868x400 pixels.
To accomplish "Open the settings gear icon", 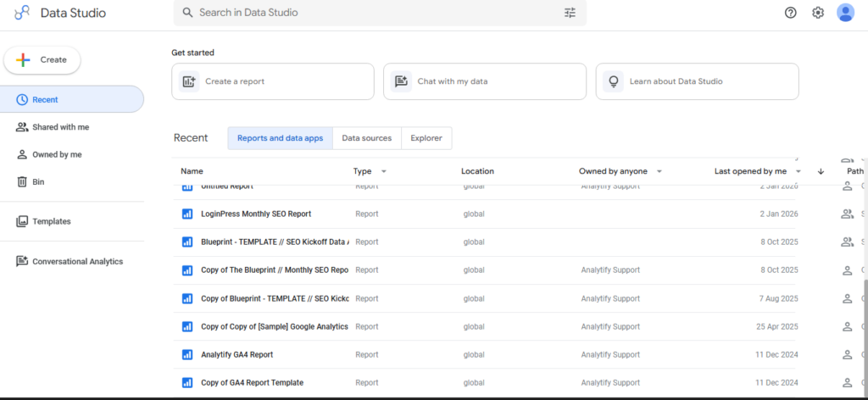I will [x=818, y=13].
